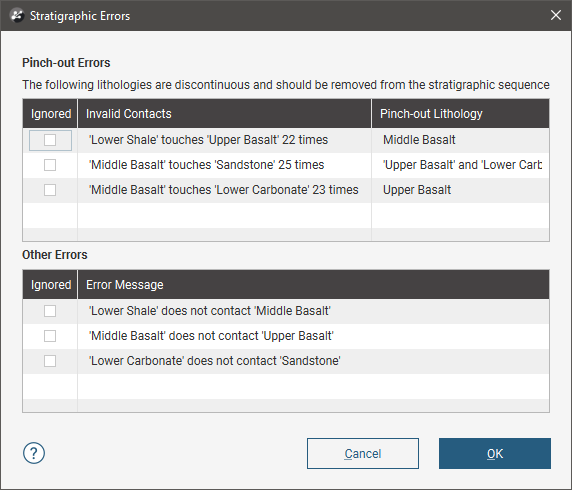This screenshot has width=572, height=490.
Task: Ignore 'Lower Shale' does not contact 'Middle Basalt'
Action: 50,311
